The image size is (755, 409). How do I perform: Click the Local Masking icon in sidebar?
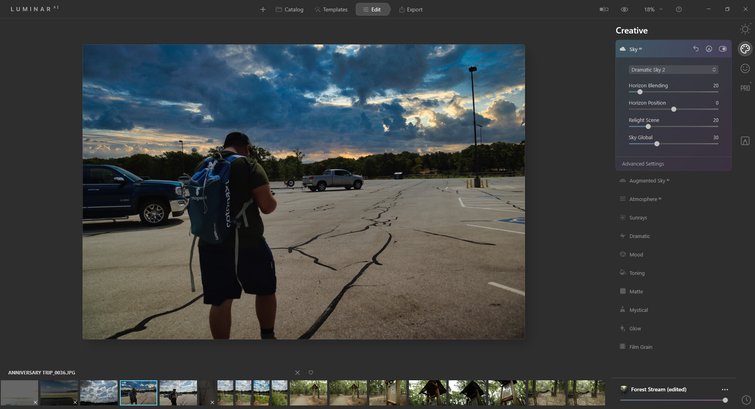click(745, 142)
